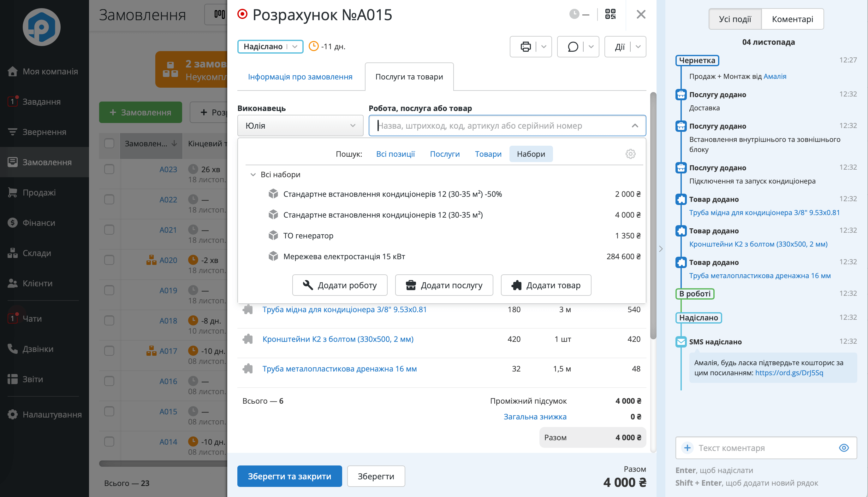Open the Надіслано status dropdown
The width and height of the screenshot is (868, 497).
(270, 46)
